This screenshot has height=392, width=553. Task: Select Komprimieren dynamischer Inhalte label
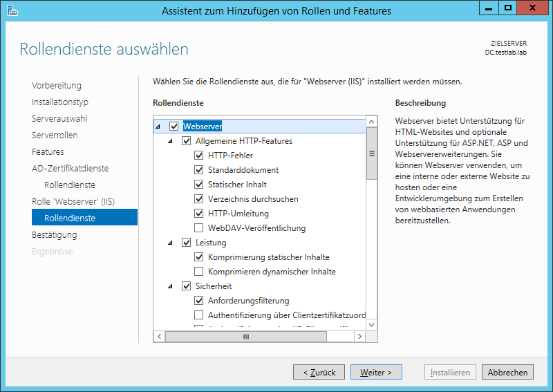click(x=272, y=271)
